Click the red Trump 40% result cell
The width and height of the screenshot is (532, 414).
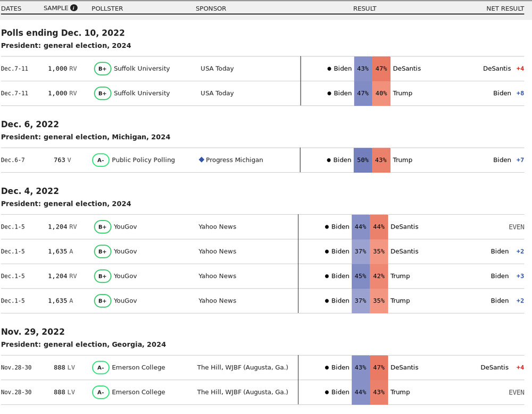coord(381,93)
